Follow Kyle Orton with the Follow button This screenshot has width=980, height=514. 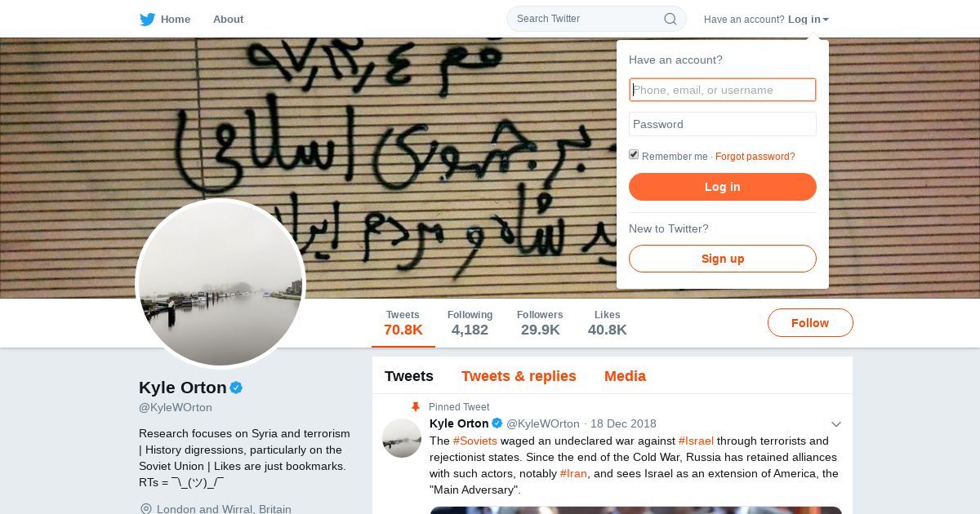810,323
